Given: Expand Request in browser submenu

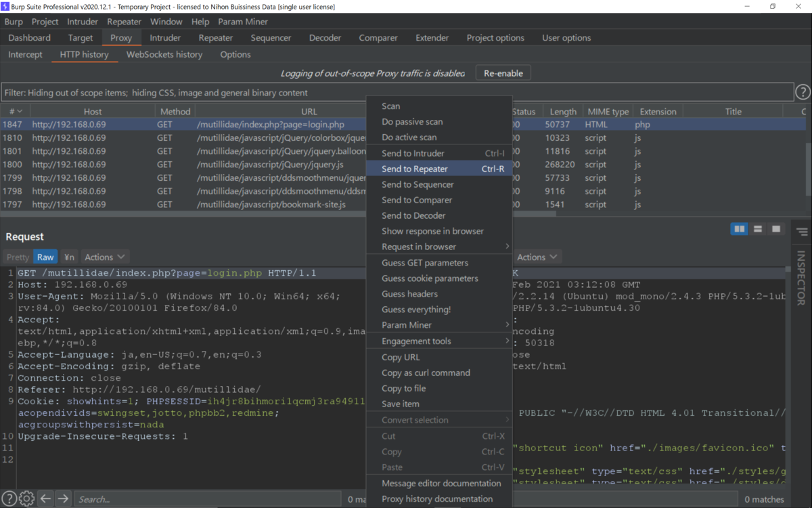Looking at the screenshot, I should pyautogui.click(x=438, y=247).
